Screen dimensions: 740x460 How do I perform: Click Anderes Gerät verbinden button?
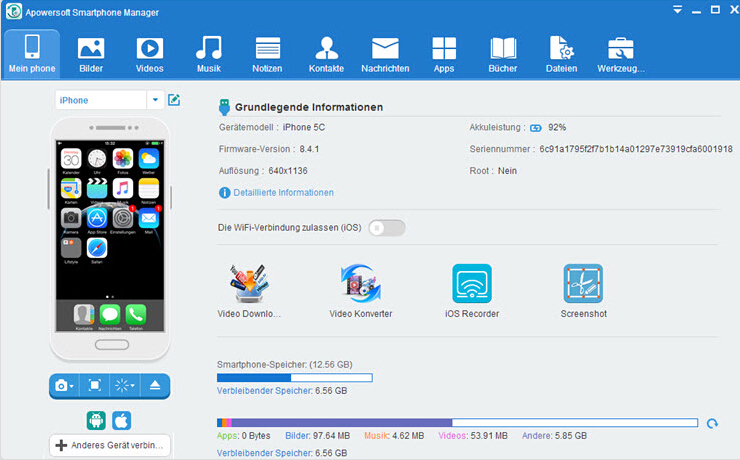[110, 445]
